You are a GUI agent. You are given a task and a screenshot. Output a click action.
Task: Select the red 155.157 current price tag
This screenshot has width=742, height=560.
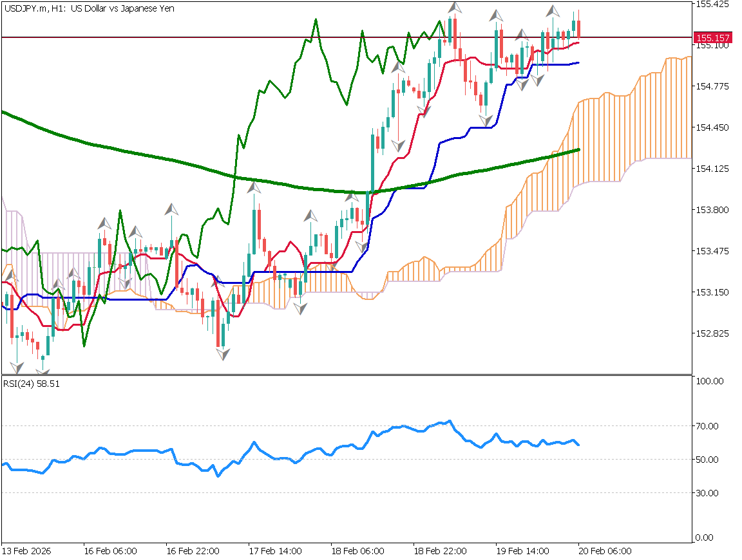tap(710, 37)
